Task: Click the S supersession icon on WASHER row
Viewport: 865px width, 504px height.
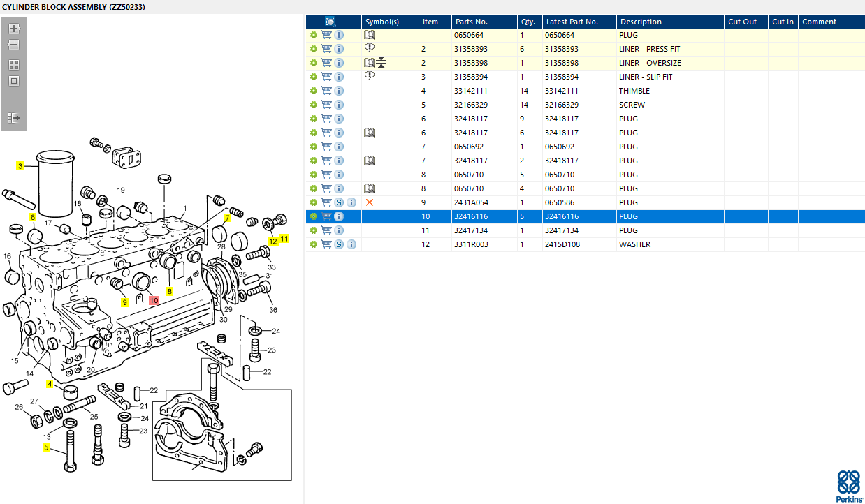Action: (339, 244)
